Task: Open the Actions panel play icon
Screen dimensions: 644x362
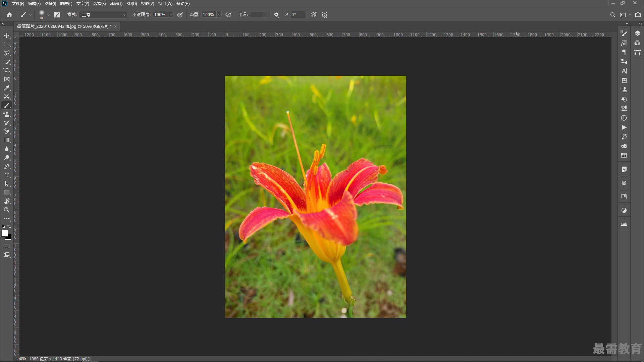Action: point(624,127)
